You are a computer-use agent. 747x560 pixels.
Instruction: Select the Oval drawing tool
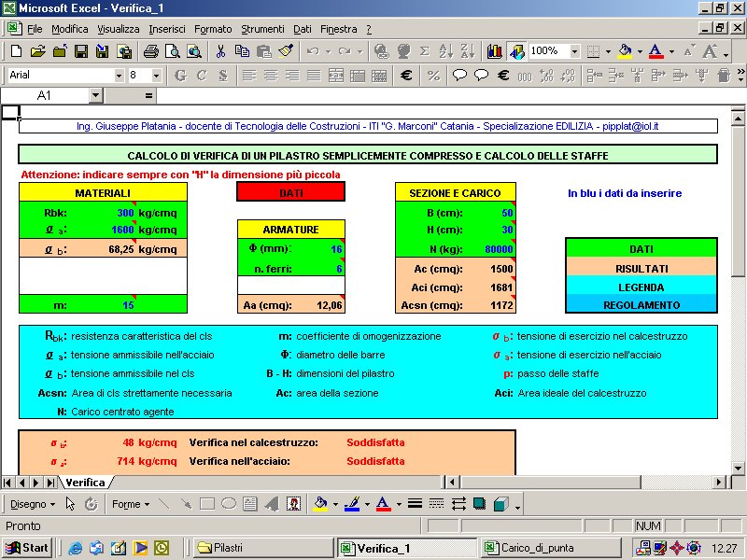(229, 504)
